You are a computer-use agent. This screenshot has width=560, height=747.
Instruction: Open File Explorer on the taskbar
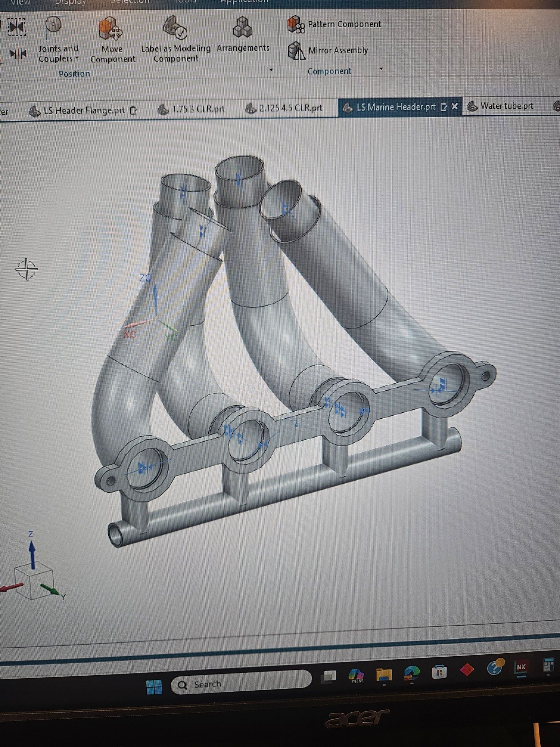coord(383,674)
